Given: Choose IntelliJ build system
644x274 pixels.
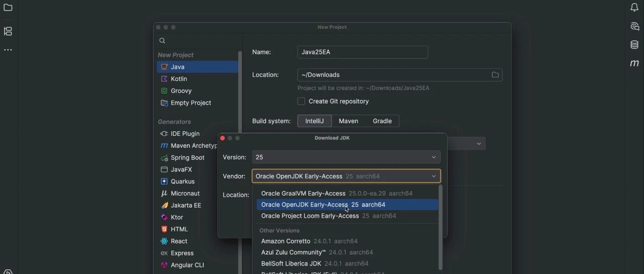Looking at the screenshot, I should pos(314,121).
